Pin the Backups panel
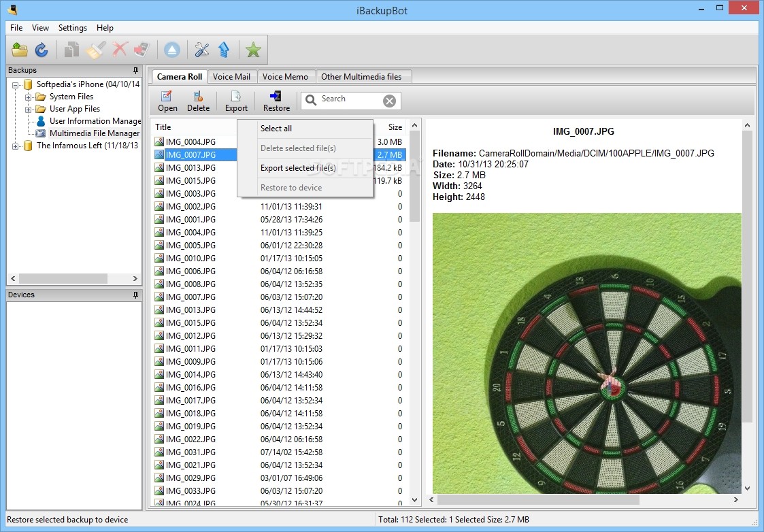This screenshot has width=764, height=532. click(135, 70)
